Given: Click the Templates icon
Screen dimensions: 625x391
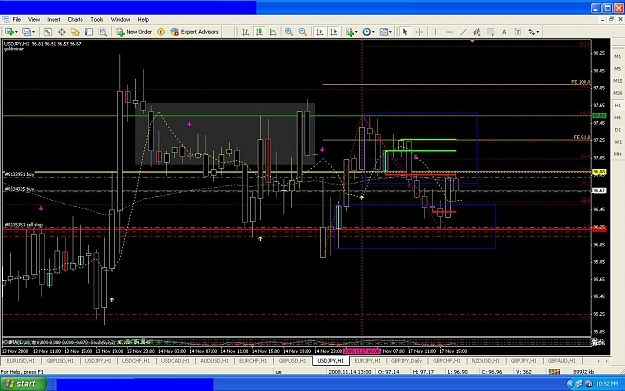Looking at the screenshot, I should click(x=383, y=32).
